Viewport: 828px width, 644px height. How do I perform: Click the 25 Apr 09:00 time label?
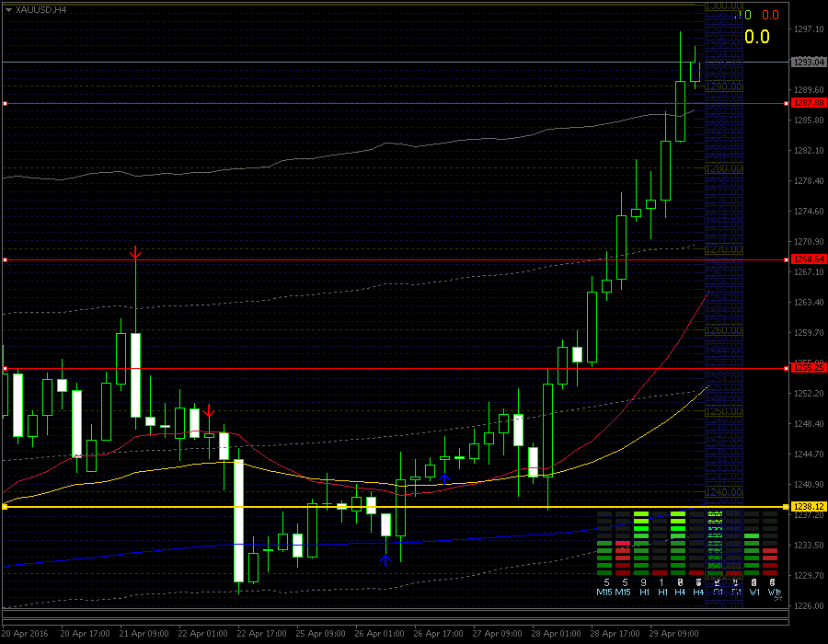pyautogui.click(x=320, y=634)
